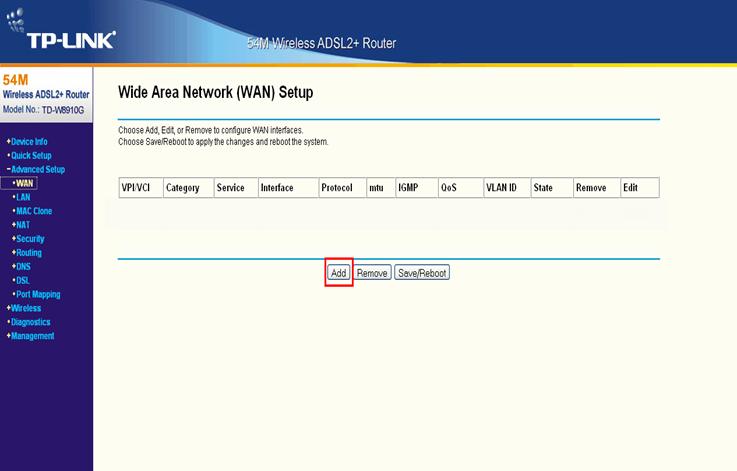
Task: Click the Category column header
Action: click(188, 188)
